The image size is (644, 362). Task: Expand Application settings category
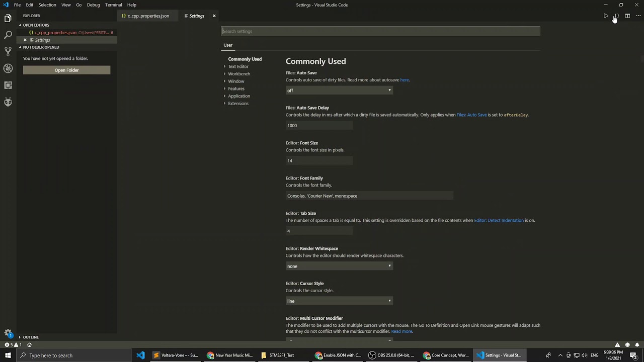(x=238, y=96)
